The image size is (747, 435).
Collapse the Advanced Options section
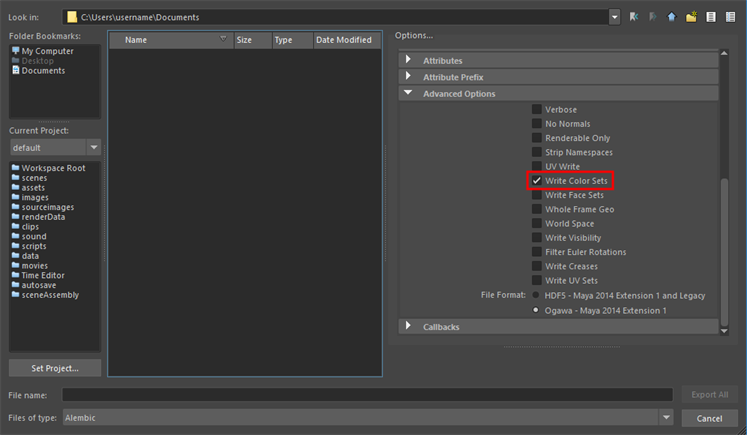tap(408, 93)
